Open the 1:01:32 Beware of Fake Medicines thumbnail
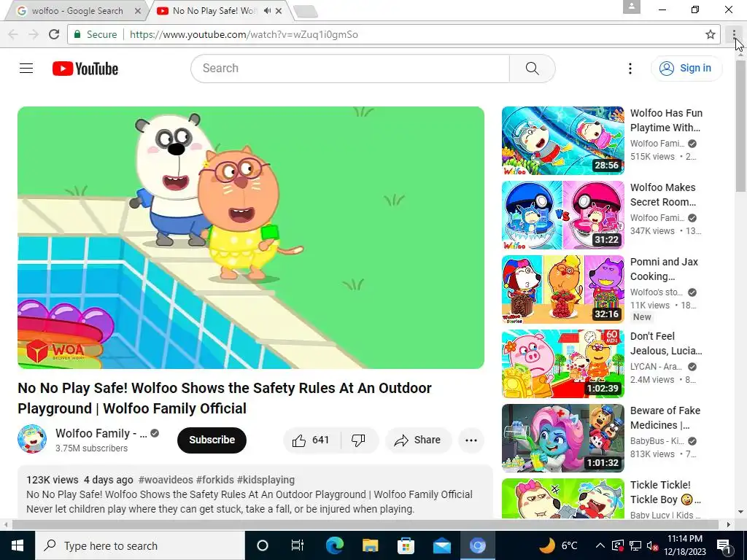Viewport: 747px width, 560px height. tap(562, 437)
